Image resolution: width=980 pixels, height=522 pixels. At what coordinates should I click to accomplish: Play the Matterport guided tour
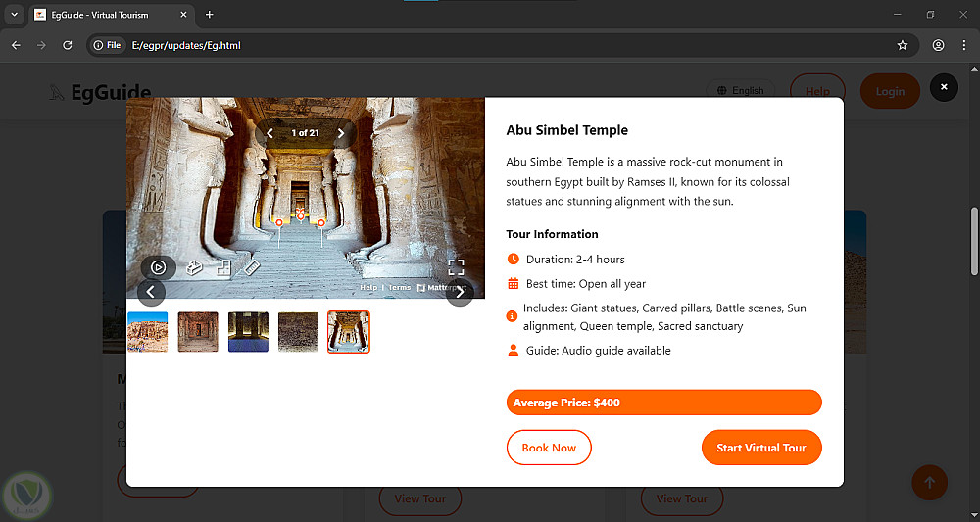(x=158, y=266)
